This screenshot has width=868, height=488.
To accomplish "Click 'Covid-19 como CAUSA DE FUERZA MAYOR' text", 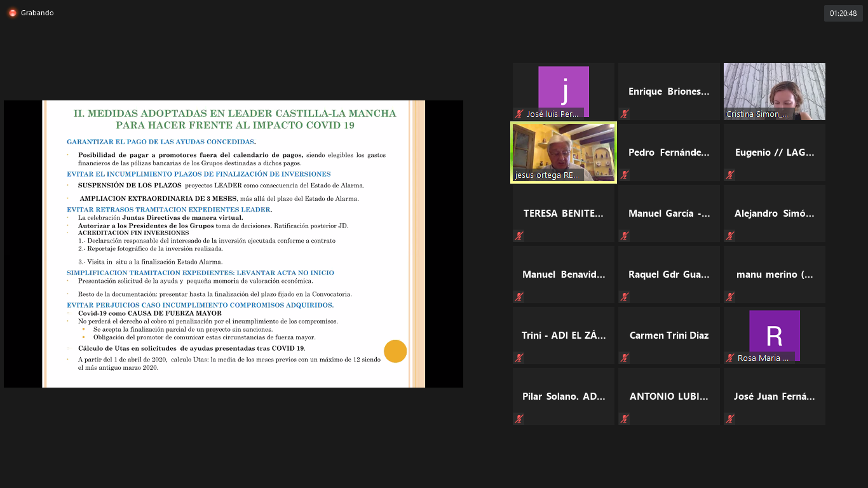I will (x=150, y=313).
